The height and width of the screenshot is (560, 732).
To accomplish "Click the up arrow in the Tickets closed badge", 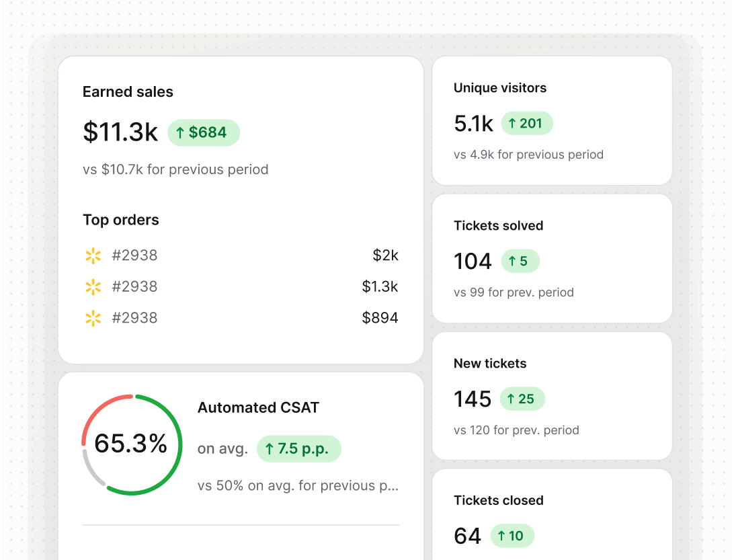I will point(501,536).
